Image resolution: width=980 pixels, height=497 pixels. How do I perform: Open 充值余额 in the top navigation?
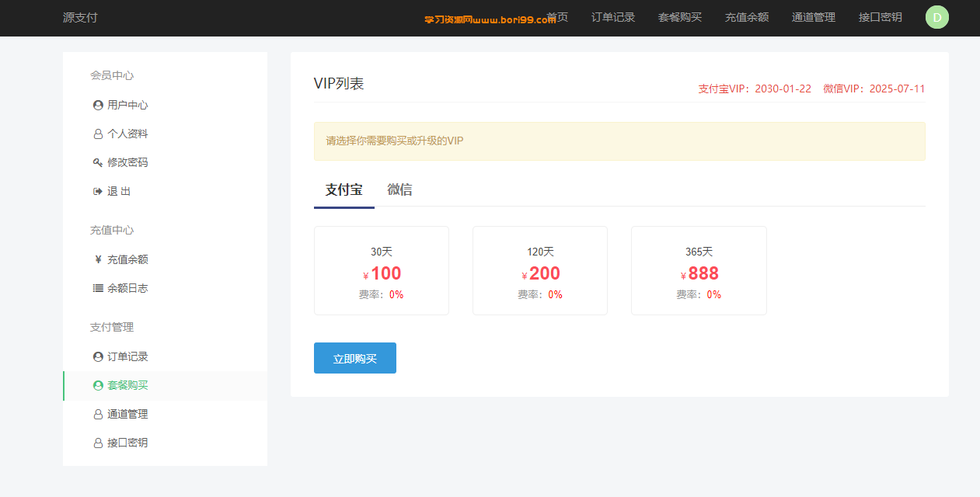747,17
